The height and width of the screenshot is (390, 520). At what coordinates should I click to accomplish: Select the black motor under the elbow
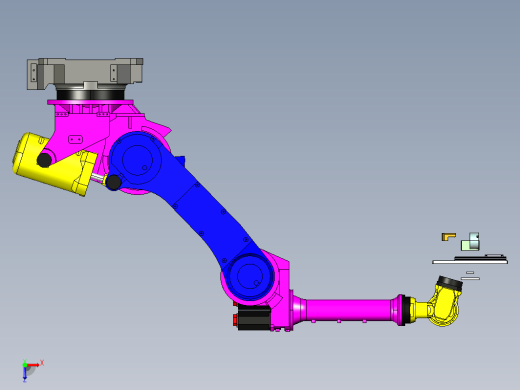pos(254,318)
